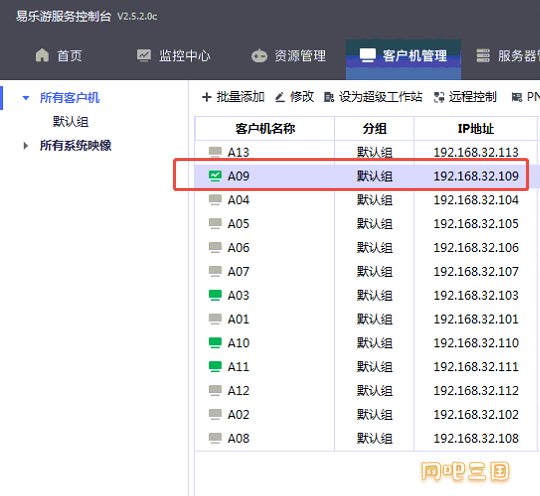Click the 批量添加 button
This screenshot has height=496, width=540.
click(x=233, y=97)
